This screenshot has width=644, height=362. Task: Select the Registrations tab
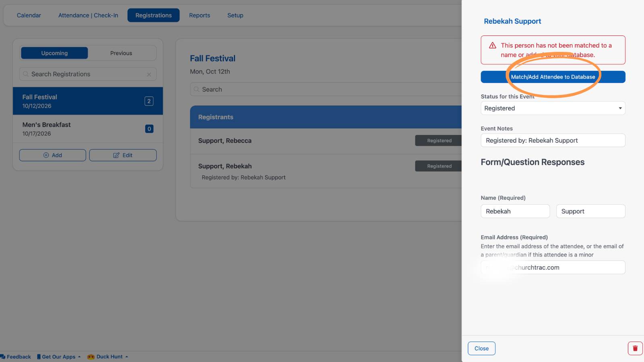coord(153,15)
